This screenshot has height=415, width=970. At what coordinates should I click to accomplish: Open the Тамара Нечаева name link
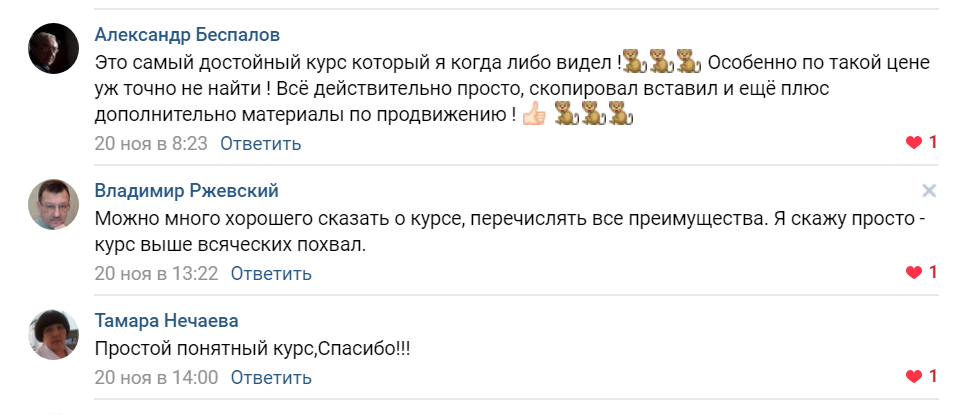coord(166,320)
